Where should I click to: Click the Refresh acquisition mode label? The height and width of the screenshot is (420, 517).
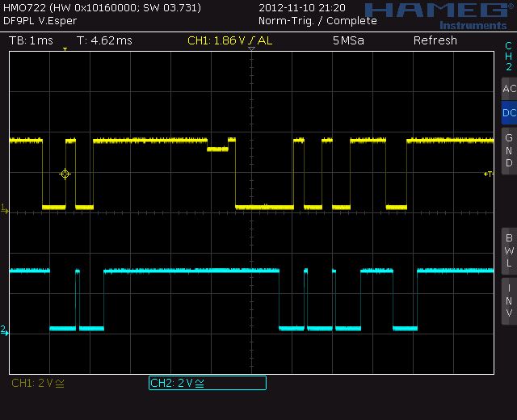tap(435, 40)
